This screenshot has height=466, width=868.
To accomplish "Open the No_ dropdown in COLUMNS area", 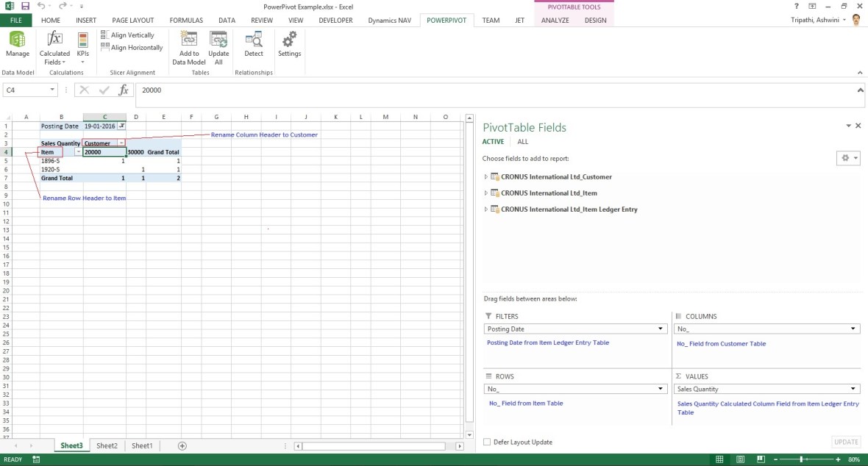I will 852,329.
